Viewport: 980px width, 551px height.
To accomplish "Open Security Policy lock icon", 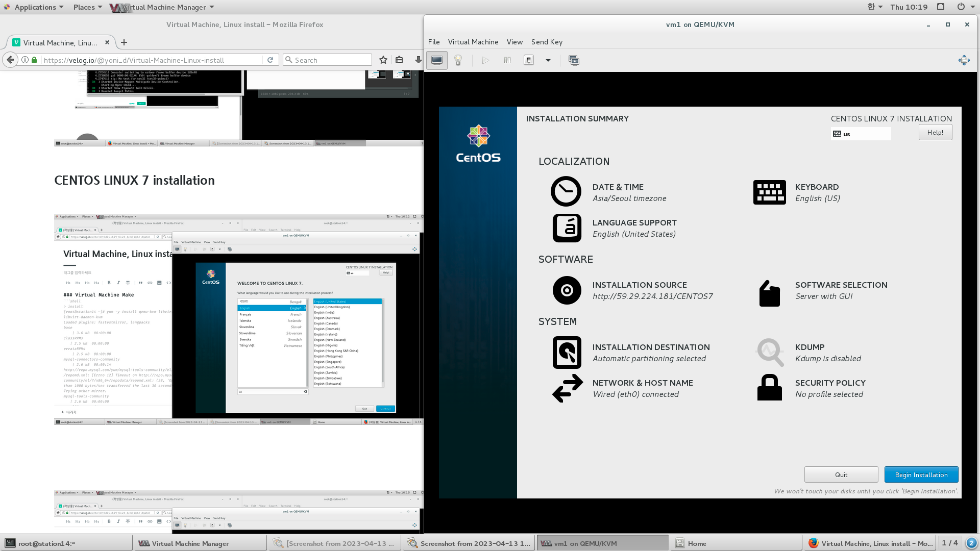I will 769,388.
